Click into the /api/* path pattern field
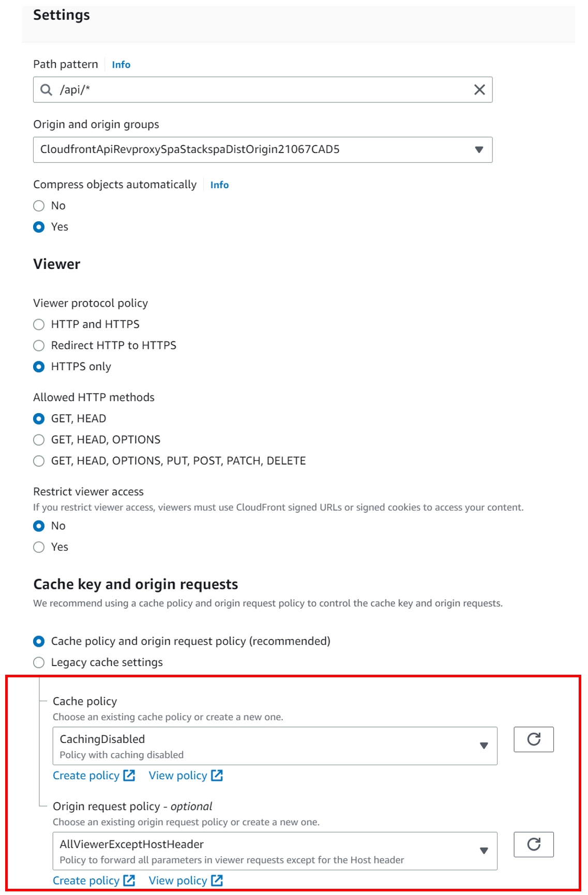588x895 pixels. [263, 90]
